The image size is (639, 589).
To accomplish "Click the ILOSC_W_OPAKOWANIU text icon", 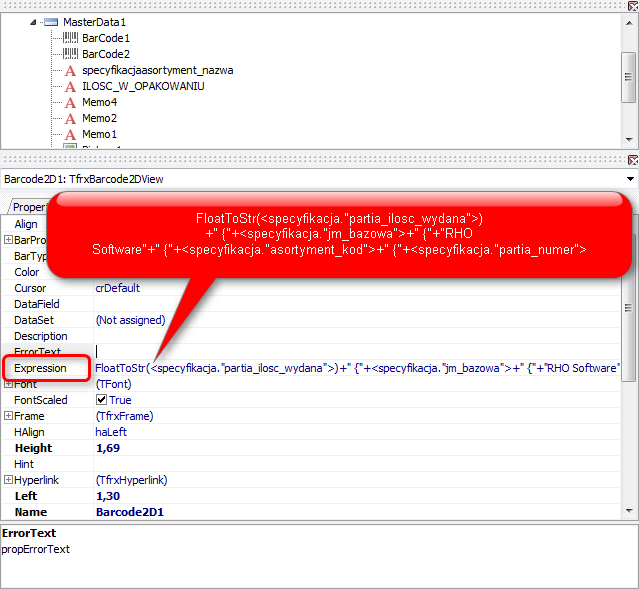I will [70, 87].
